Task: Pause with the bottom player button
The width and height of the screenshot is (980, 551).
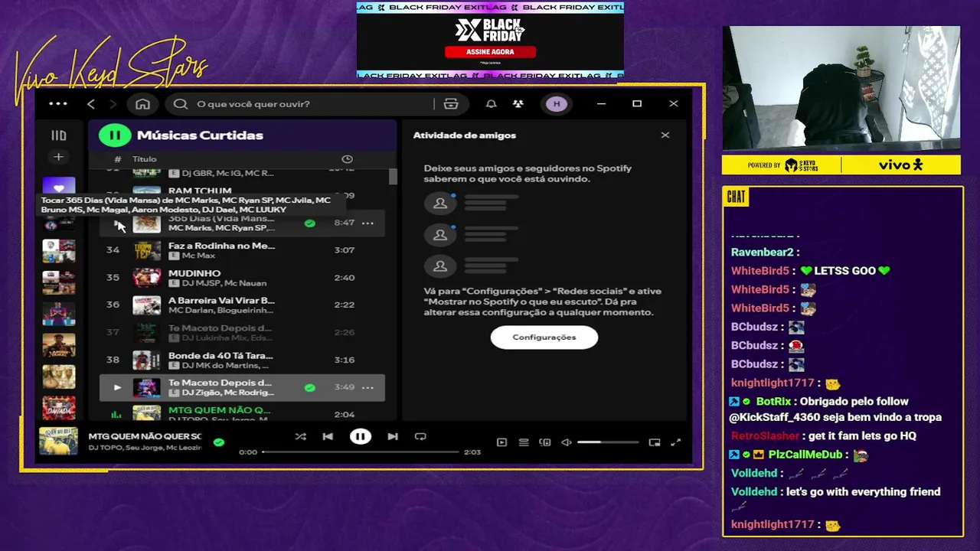Action: click(x=360, y=436)
